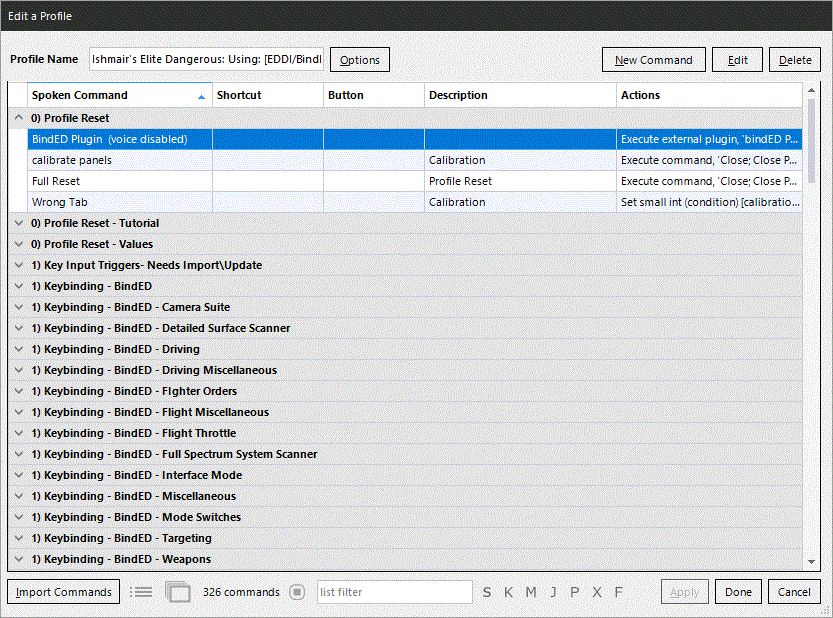Screen dimensions: 833x618
Task: Click the overlapping windows icon beside 326 commands
Action: 177,591
